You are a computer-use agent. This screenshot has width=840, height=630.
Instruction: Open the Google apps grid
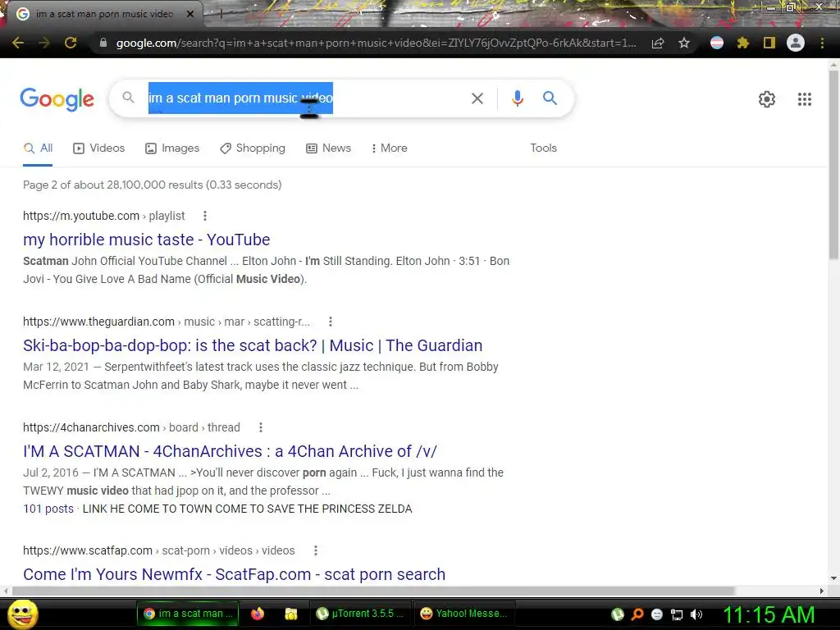tap(805, 99)
